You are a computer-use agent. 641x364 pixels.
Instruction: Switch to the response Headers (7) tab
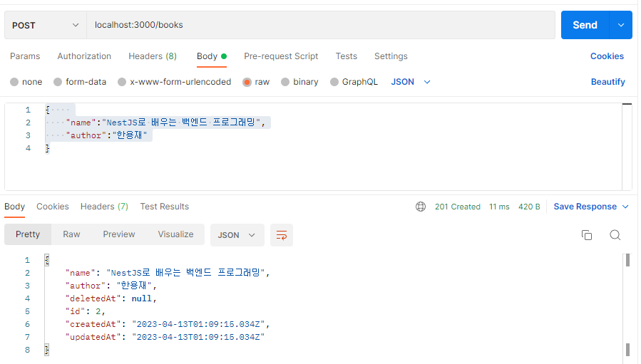[x=104, y=207]
